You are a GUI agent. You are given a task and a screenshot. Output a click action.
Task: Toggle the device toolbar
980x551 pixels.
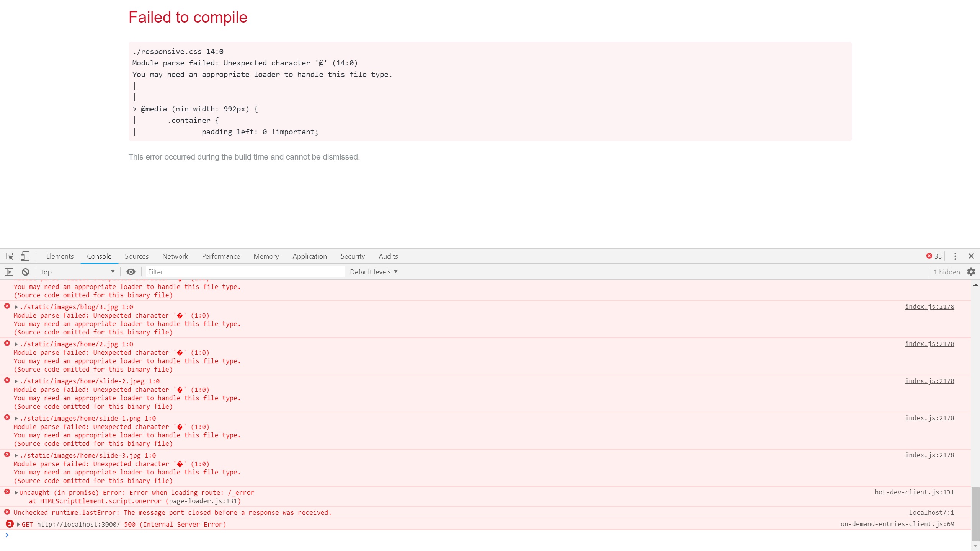(x=24, y=256)
